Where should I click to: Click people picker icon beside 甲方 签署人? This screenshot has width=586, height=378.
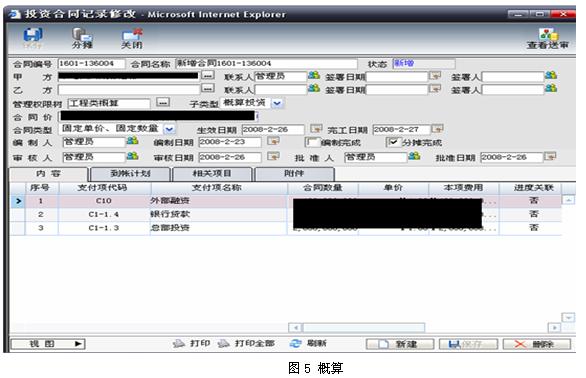pos(550,76)
